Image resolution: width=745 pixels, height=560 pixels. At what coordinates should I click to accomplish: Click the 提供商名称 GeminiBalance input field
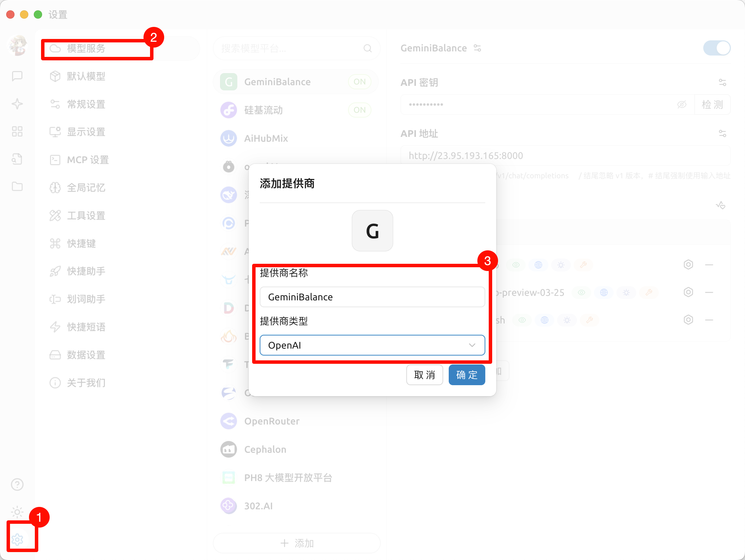pos(372,297)
